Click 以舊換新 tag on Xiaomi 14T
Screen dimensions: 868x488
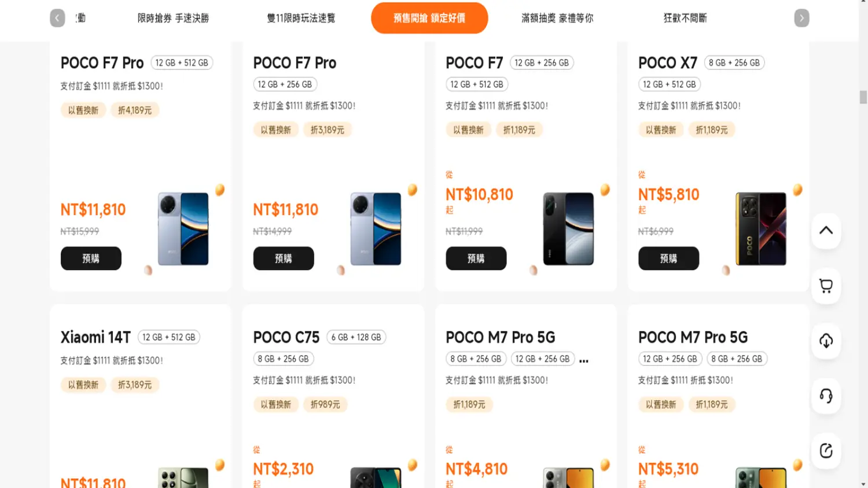(x=83, y=385)
